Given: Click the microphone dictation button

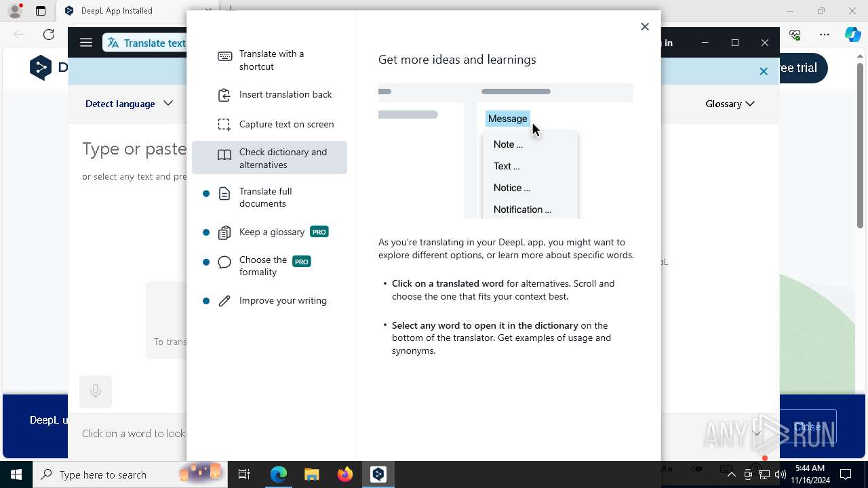Looking at the screenshot, I should 96,391.
